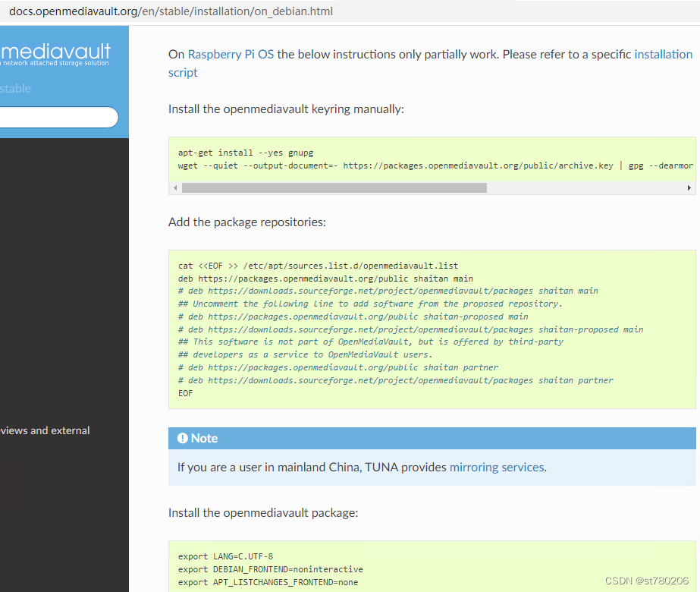Click the wget --quiet command line

(436, 165)
